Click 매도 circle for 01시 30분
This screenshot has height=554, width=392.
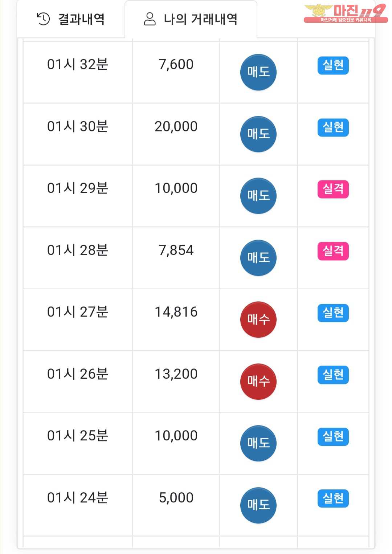pyautogui.click(x=258, y=134)
